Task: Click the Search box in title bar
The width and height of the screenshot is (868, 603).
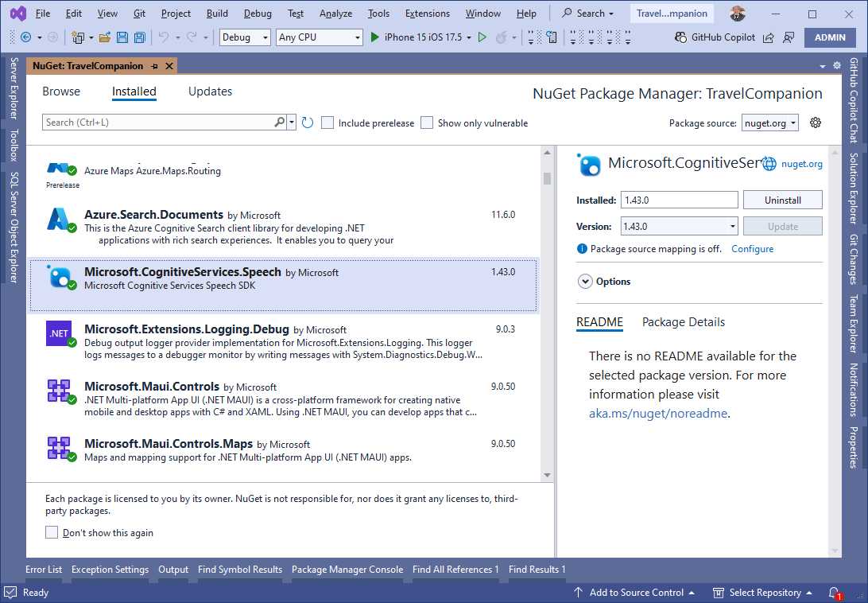Action: [x=588, y=14]
